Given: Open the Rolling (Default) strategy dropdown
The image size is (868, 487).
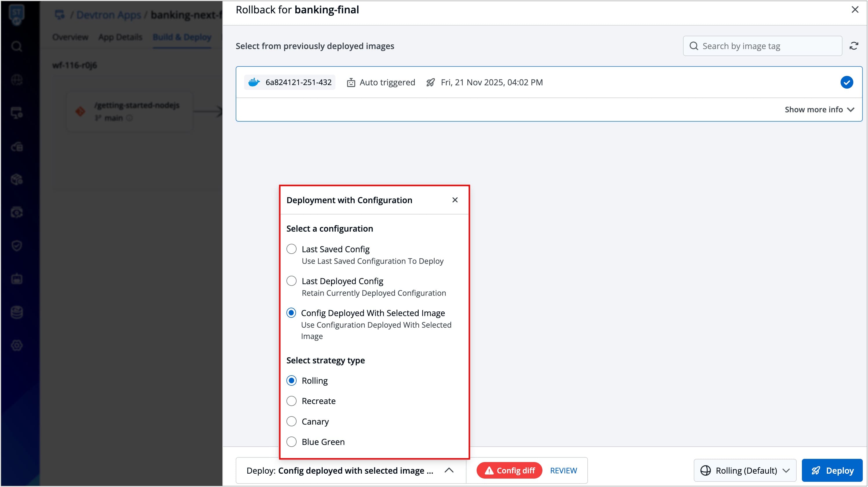Looking at the screenshot, I should coord(745,470).
